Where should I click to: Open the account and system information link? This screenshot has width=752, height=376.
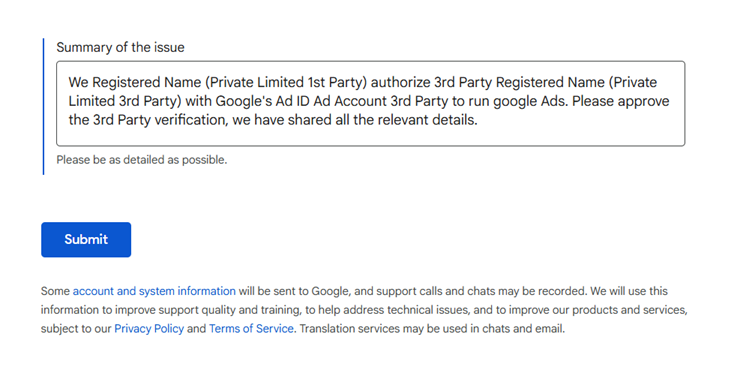[154, 291]
